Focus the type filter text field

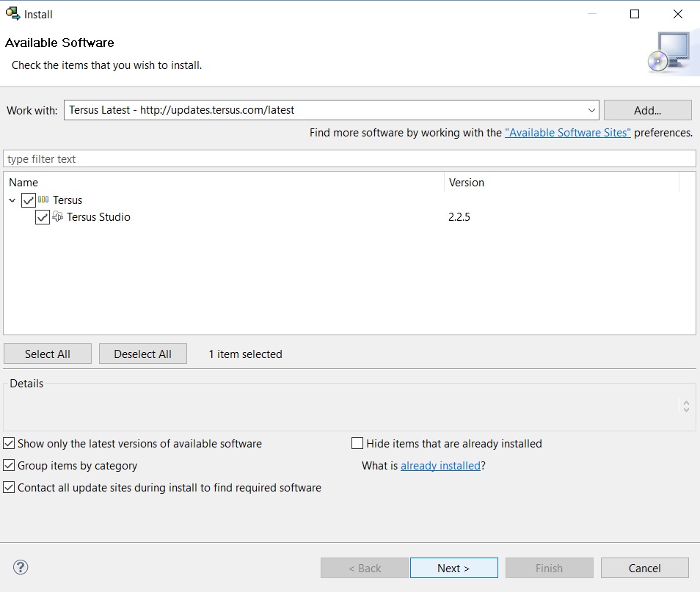(x=349, y=159)
